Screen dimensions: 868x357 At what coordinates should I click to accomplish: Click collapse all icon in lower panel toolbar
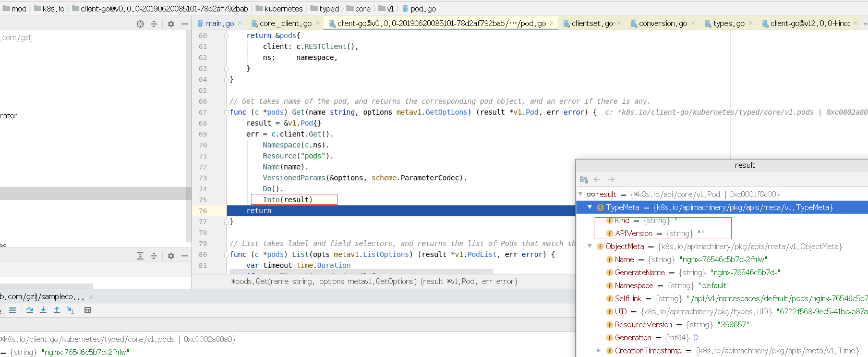point(154,256)
